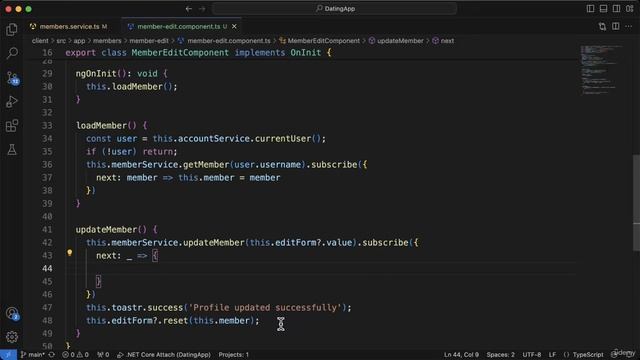Click the remote window indicator in status bar
The width and height of the screenshot is (640, 360).
(8, 355)
